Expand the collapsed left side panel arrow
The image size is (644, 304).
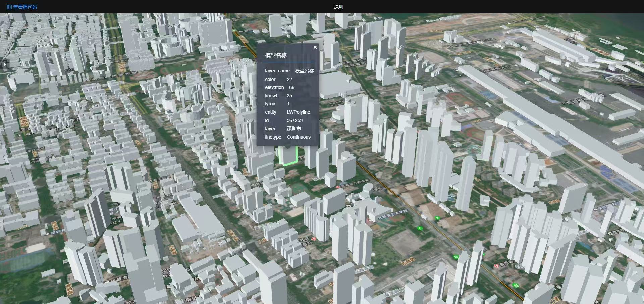pyautogui.click(x=4, y=64)
